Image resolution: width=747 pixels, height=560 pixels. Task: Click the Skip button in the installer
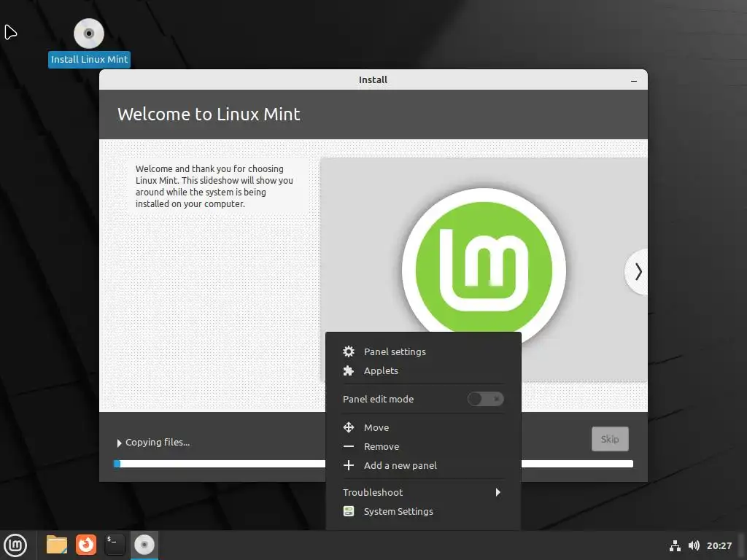610,438
